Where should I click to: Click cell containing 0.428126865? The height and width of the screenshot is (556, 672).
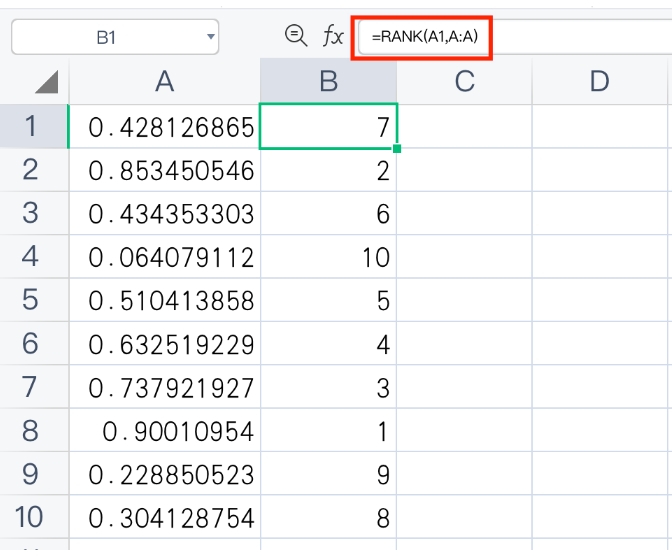coord(165,126)
